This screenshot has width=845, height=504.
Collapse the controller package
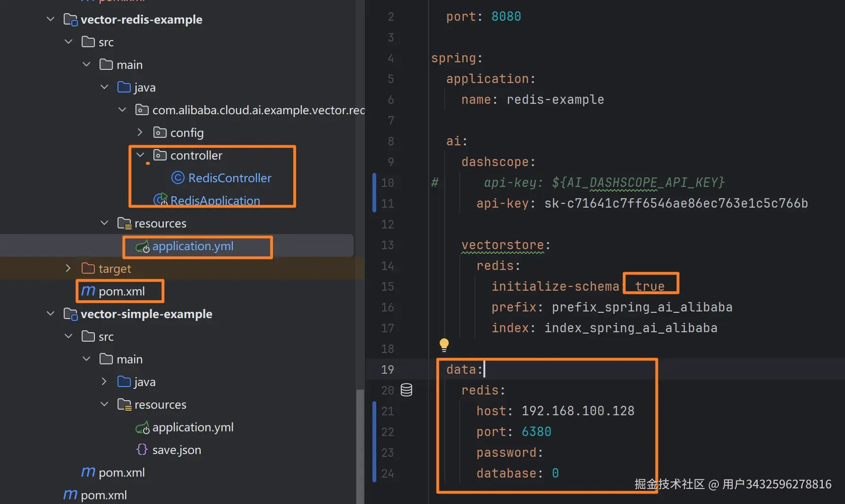pos(140,155)
